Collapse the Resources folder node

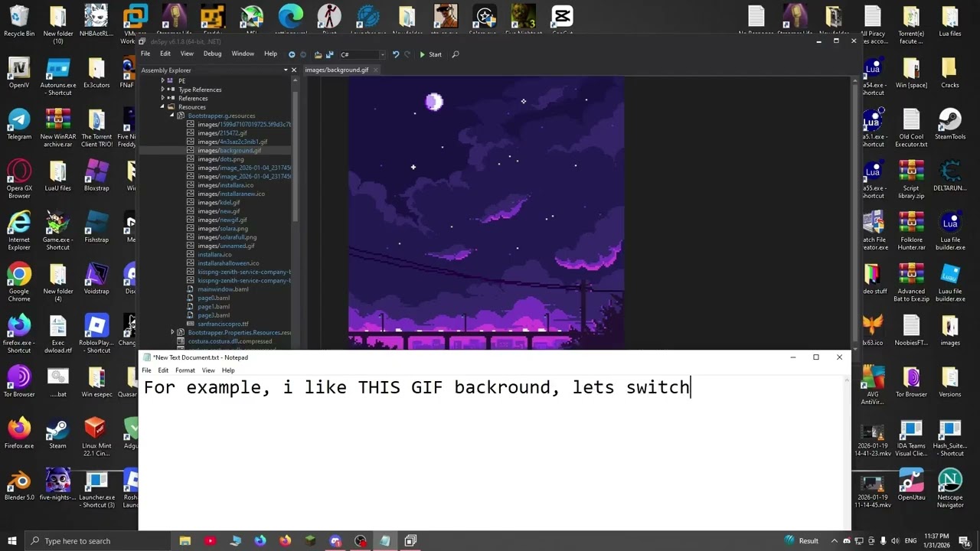pos(162,107)
